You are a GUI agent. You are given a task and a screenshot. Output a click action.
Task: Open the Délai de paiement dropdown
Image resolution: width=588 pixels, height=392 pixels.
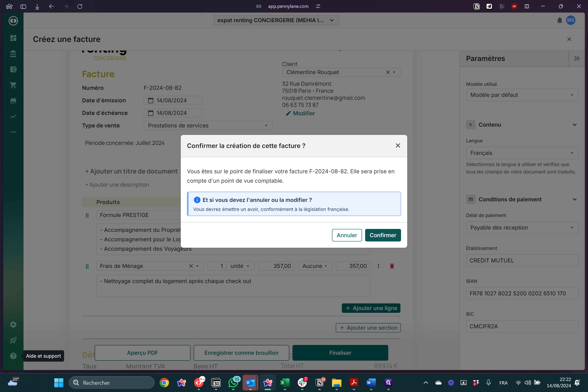[x=522, y=228]
